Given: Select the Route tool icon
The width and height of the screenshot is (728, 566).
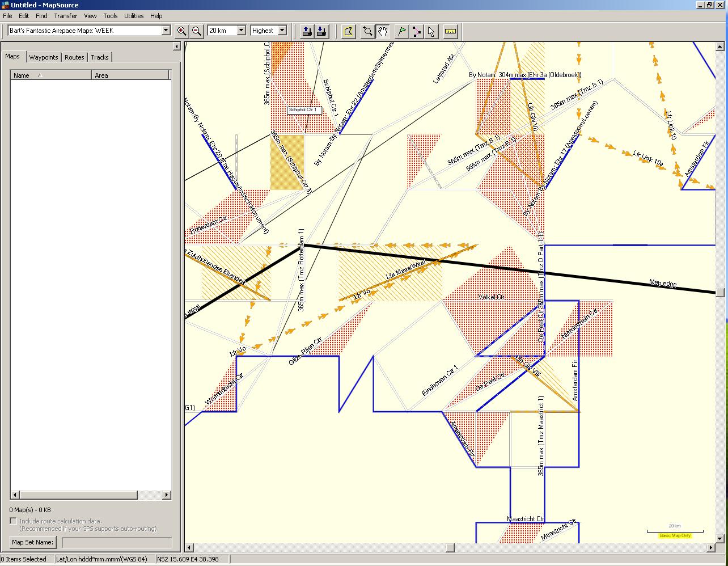Looking at the screenshot, I should [x=417, y=31].
